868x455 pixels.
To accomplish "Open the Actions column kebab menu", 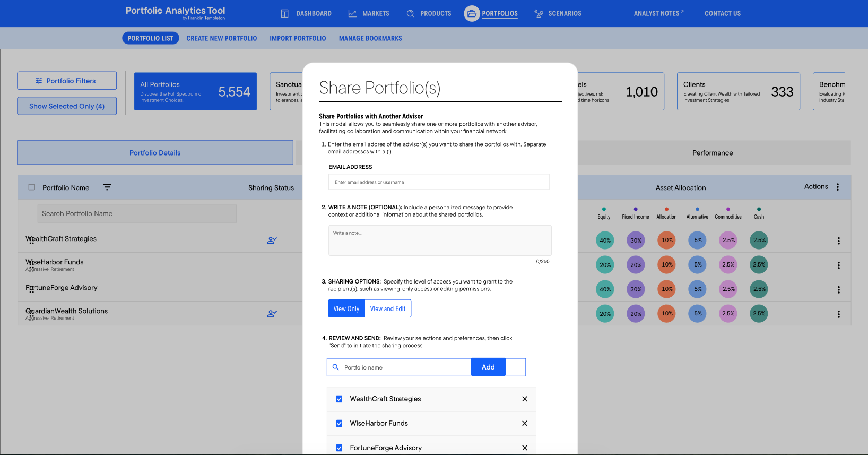I will (838, 187).
